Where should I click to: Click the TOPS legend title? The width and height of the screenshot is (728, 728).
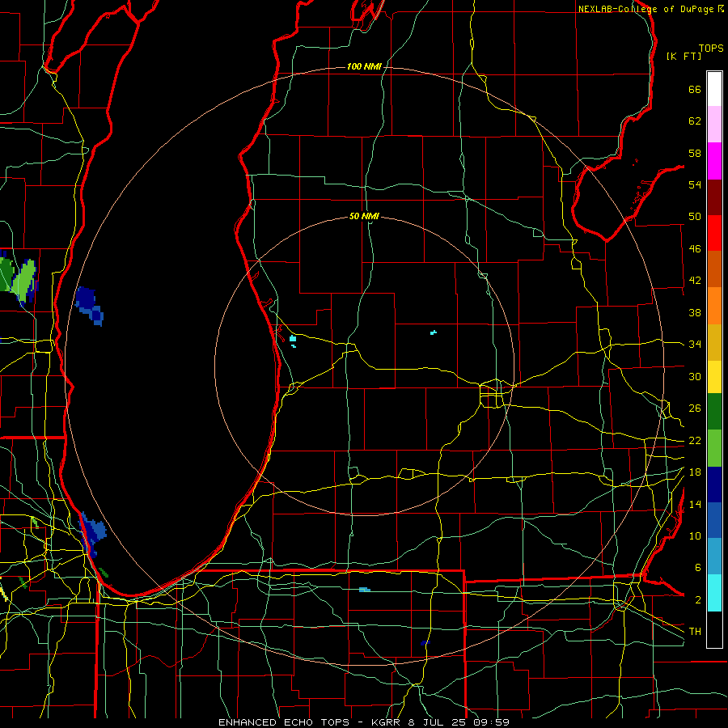pyautogui.click(x=711, y=48)
